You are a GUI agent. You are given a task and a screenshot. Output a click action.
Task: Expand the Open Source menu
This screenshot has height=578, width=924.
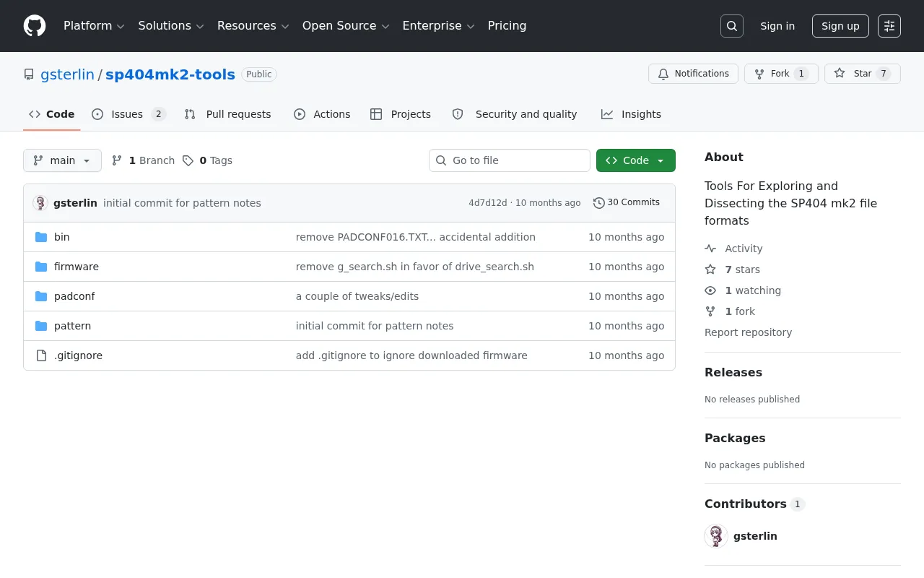coord(346,26)
